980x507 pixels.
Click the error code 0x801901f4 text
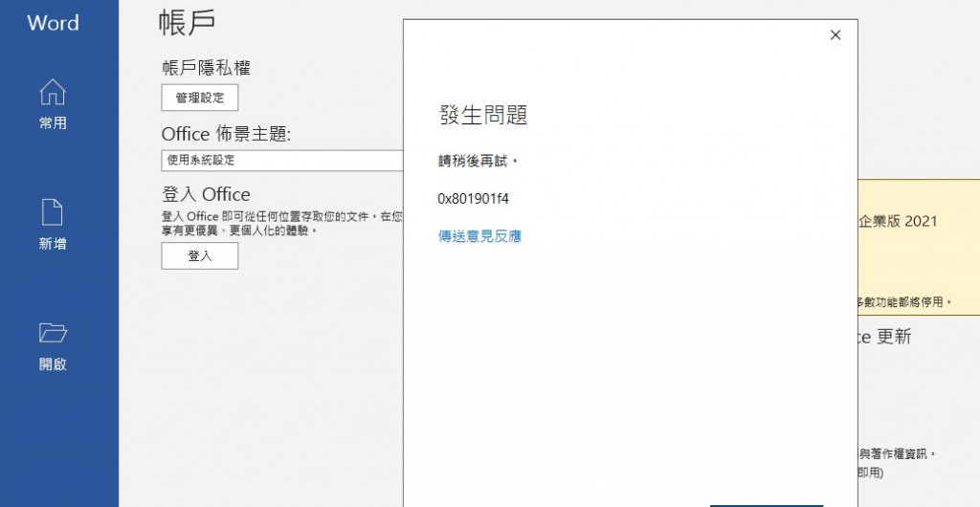click(x=473, y=199)
